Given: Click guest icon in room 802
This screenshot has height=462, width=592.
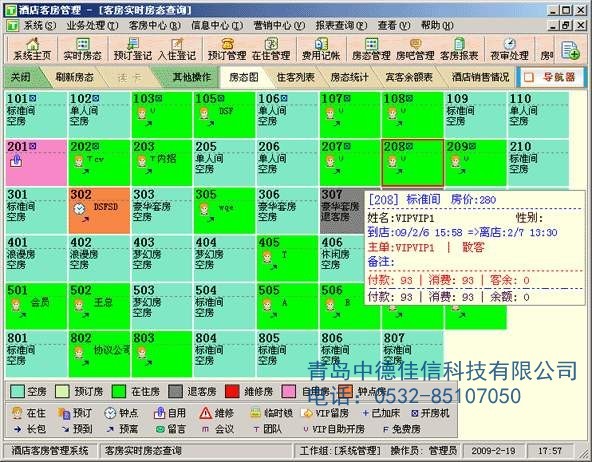Looking at the screenshot, I should 79,353.
